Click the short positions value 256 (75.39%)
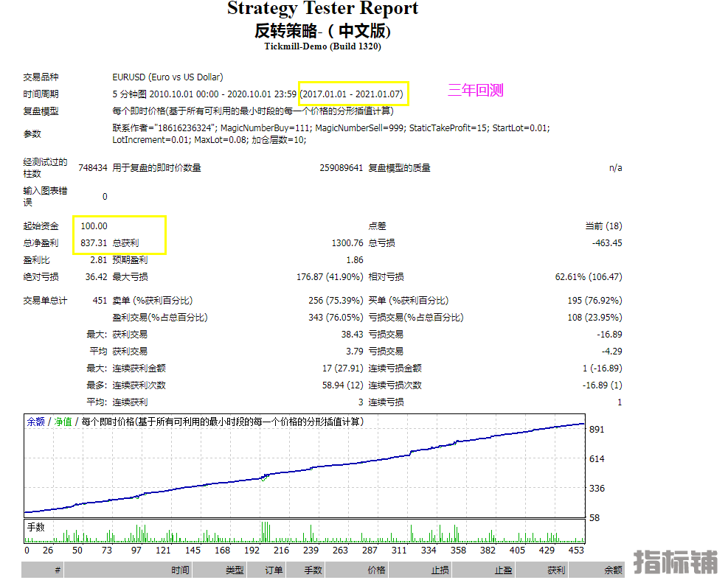728x580 pixels. (x=336, y=301)
